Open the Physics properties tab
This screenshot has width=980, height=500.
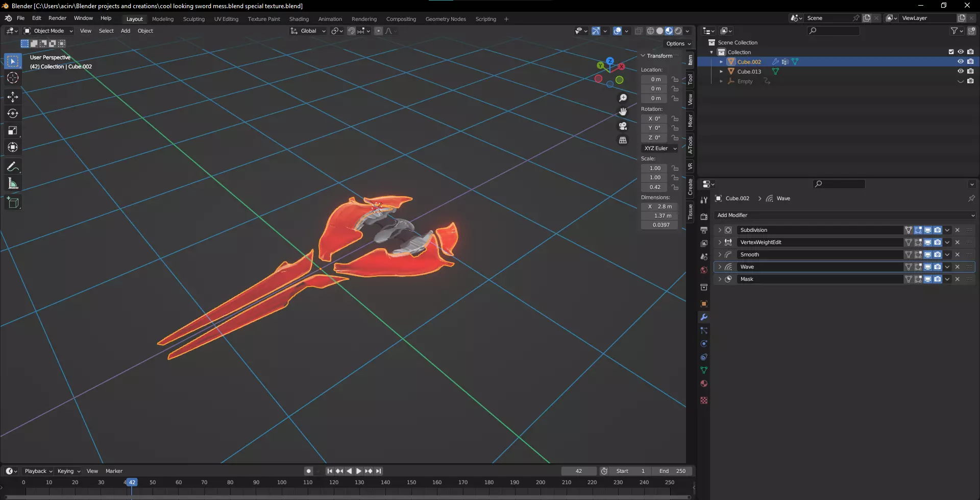(704, 344)
